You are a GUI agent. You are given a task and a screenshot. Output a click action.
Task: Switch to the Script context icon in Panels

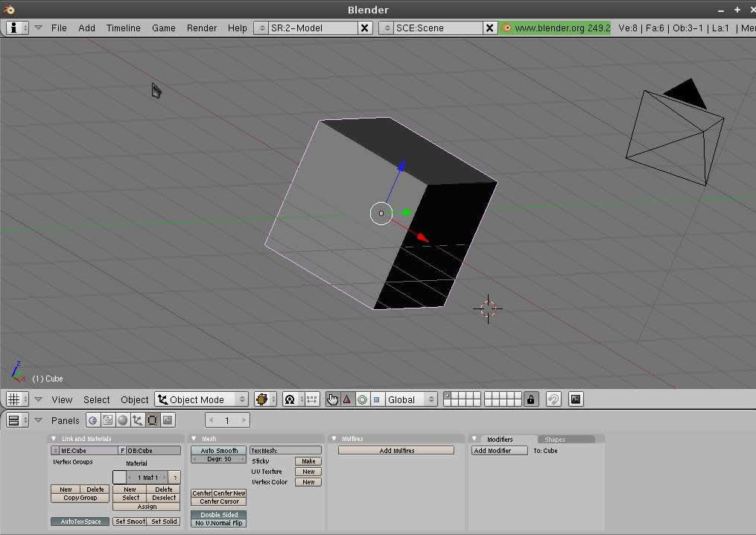coord(107,420)
